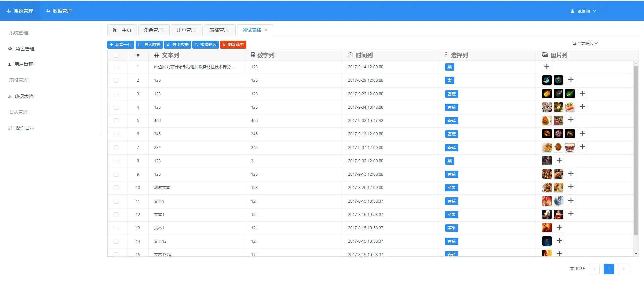
Task: Open the 苹果 selection tag in row 10
Action: pos(452,188)
